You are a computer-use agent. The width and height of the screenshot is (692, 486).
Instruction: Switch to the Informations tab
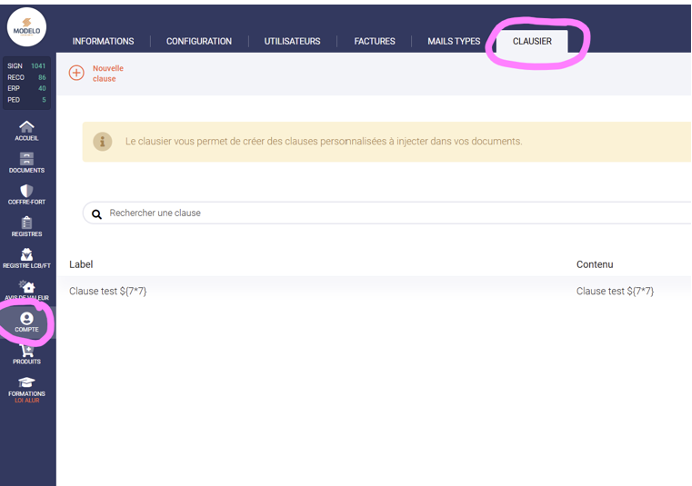tap(103, 41)
